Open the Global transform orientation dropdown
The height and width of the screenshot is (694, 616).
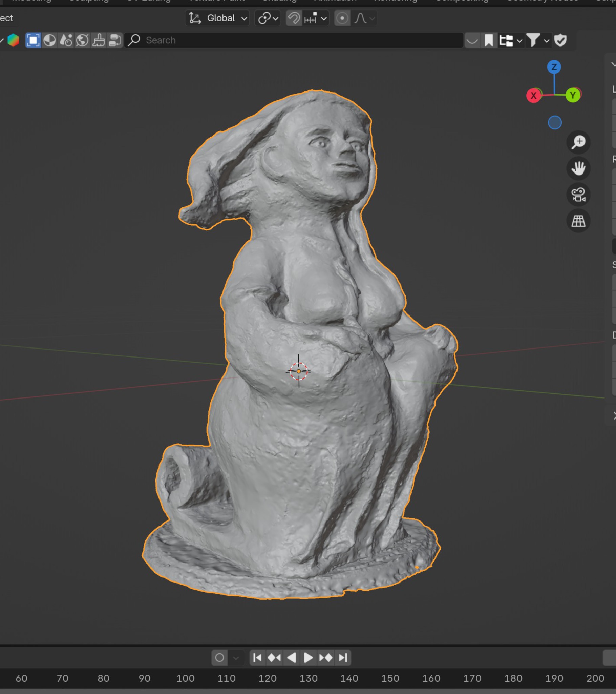click(217, 18)
